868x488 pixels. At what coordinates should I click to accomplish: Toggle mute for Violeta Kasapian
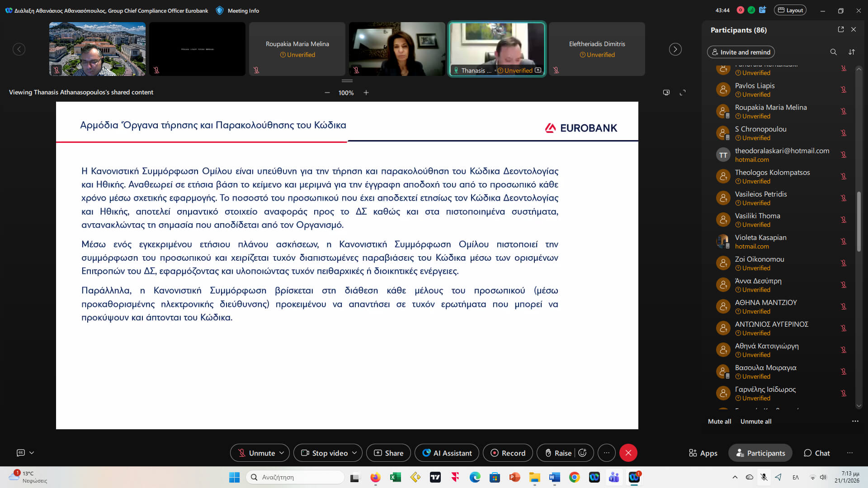click(x=844, y=241)
